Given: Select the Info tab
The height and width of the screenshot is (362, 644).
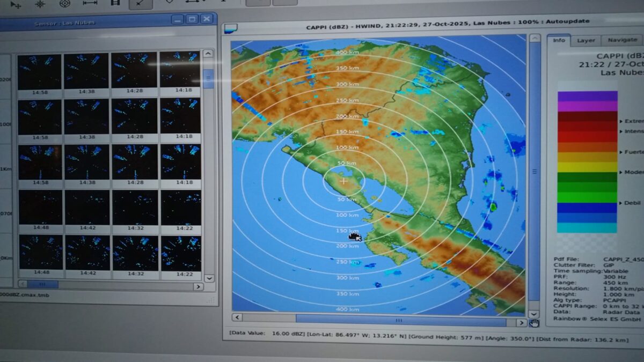Looking at the screenshot, I should click(559, 40).
